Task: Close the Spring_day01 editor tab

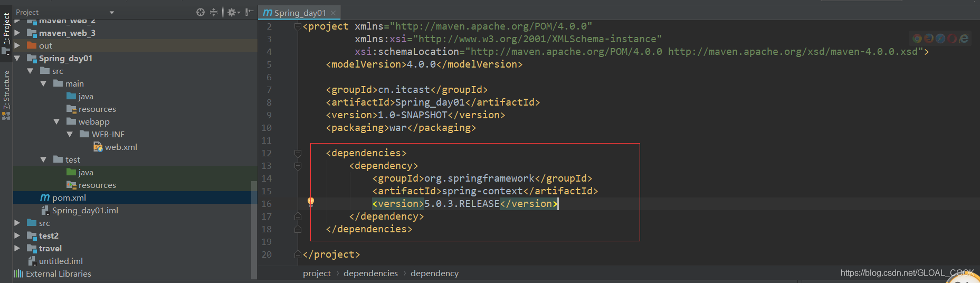Action: (333, 13)
